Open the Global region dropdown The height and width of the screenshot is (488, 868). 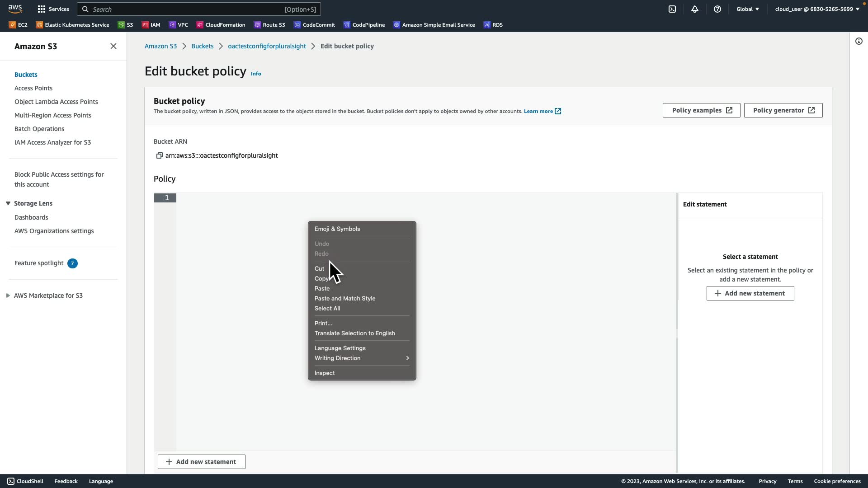pyautogui.click(x=748, y=9)
